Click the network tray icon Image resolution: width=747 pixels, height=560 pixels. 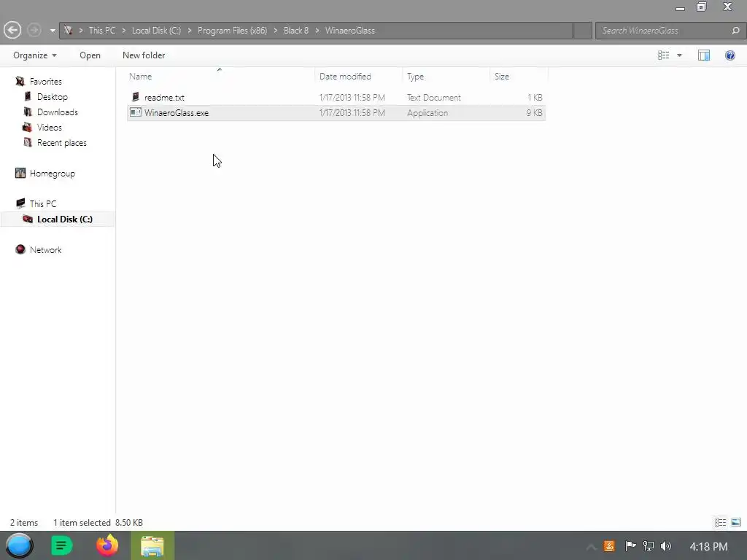649,546
